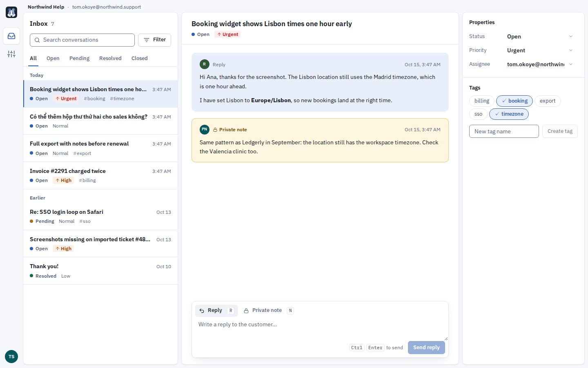Open the Screenshots missing on imported ticket conversation
This screenshot has height=368, width=588.
point(100,244)
